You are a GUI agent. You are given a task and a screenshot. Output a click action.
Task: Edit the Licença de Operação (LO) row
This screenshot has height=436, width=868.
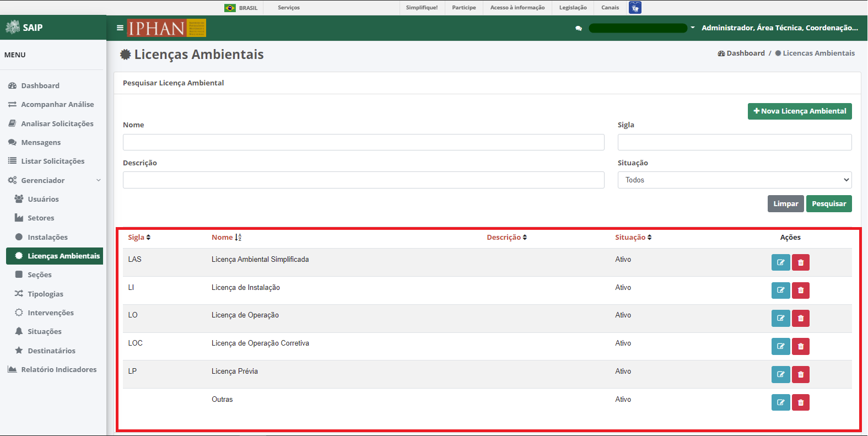pos(780,318)
